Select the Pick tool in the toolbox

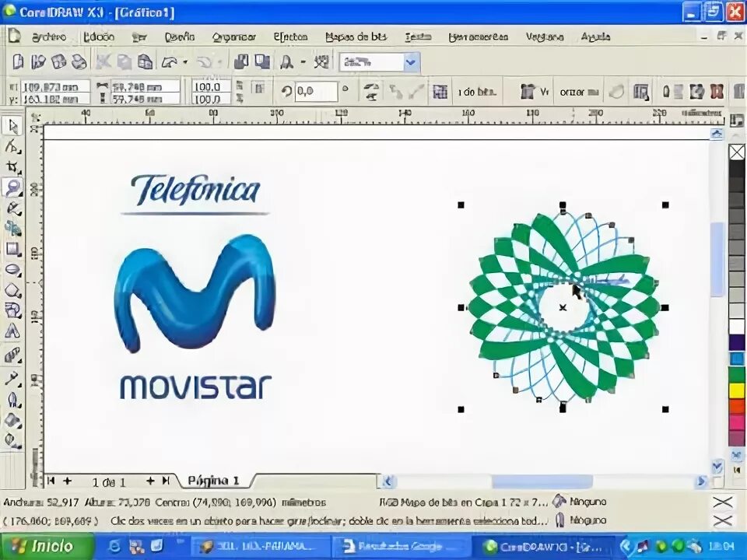pos(12,126)
